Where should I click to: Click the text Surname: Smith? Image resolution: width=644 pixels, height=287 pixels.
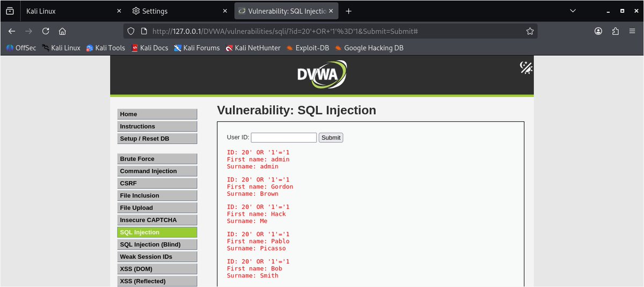point(253,276)
